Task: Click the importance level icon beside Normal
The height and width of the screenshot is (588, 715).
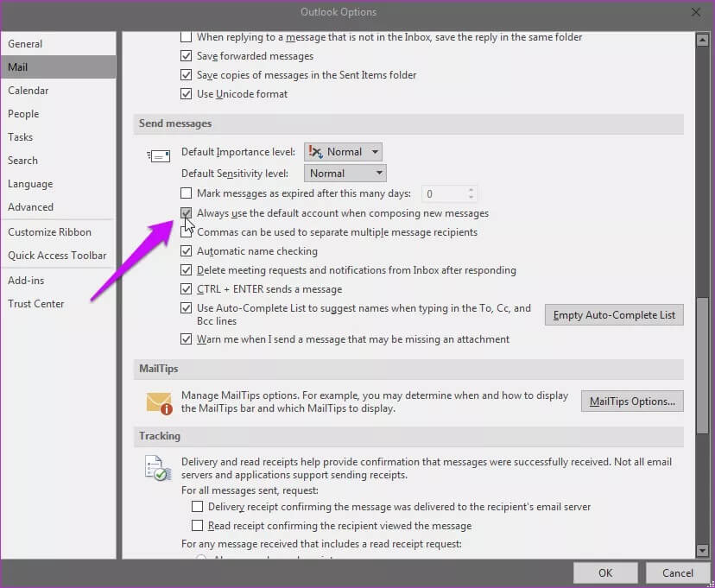Action: pos(315,151)
